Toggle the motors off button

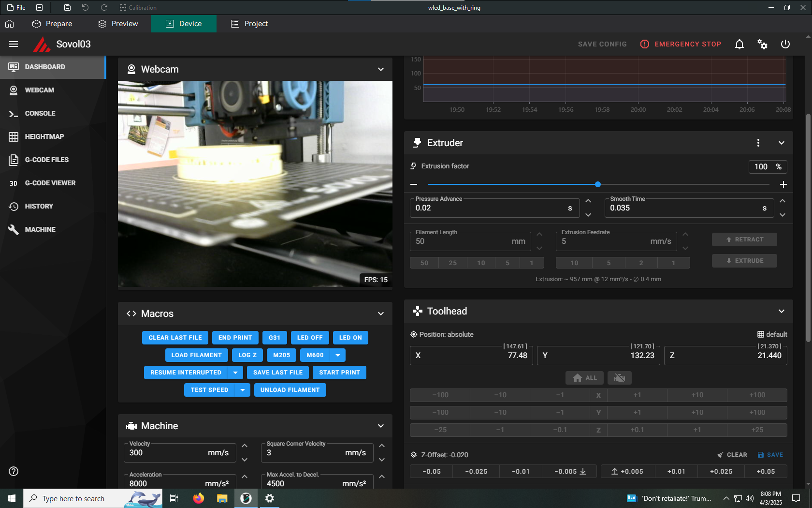point(619,378)
